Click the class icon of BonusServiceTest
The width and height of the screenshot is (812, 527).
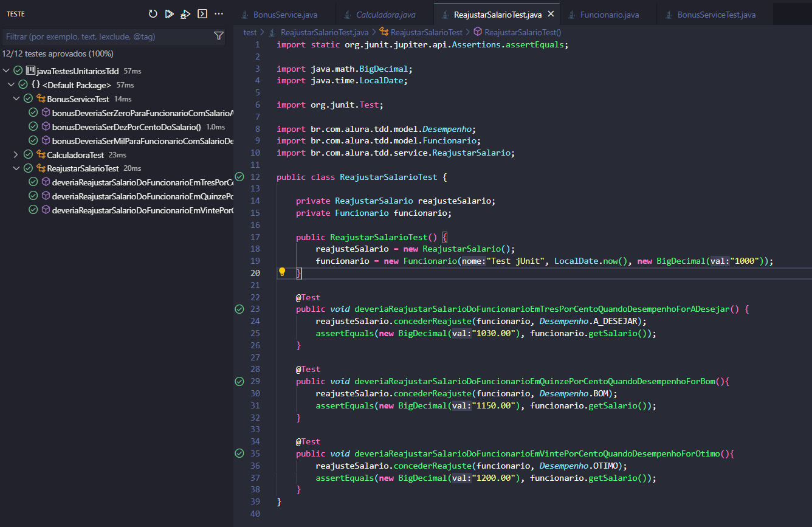coord(41,99)
